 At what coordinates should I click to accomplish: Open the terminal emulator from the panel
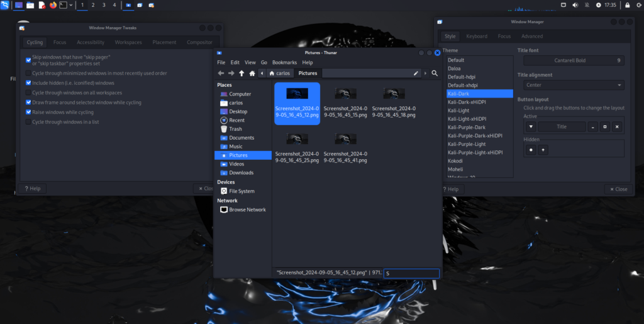pos(63,5)
